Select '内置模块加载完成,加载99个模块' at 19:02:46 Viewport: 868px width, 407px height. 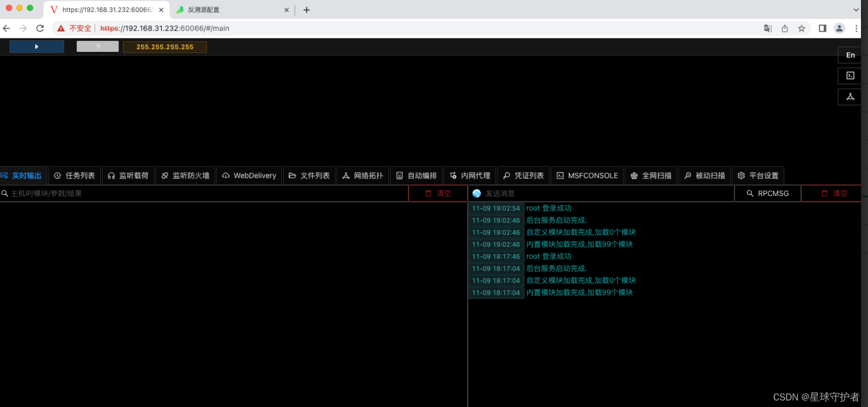[580, 244]
